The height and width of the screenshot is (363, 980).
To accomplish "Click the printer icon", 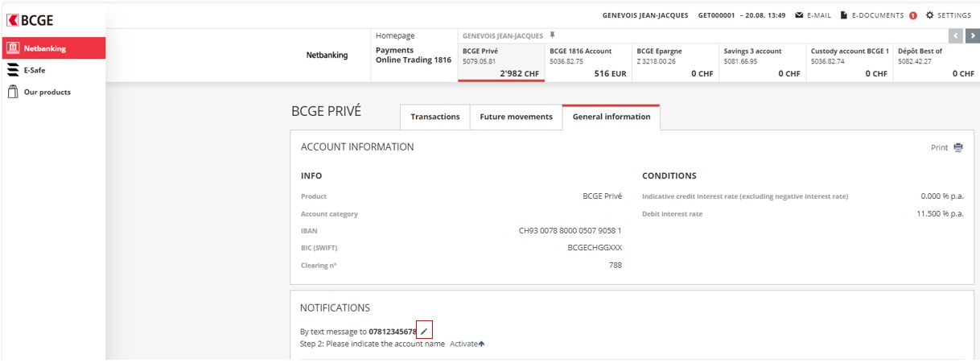I will pyautogui.click(x=958, y=147).
